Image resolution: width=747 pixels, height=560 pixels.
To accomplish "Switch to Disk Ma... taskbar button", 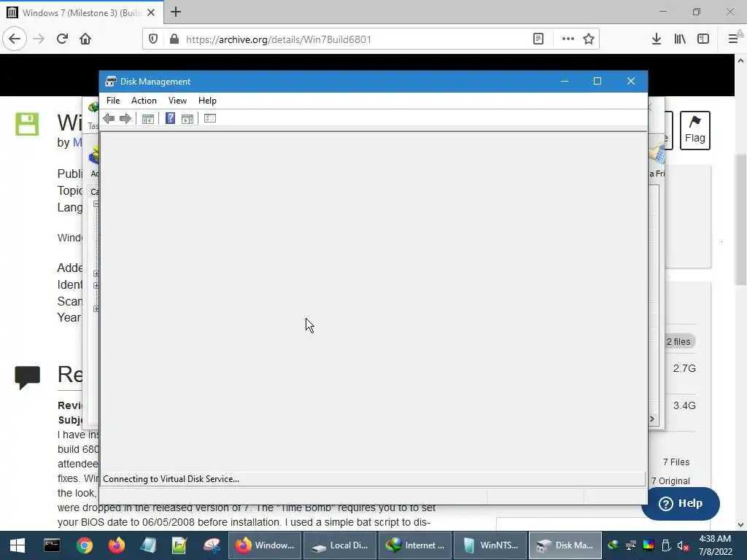I will point(565,545).
